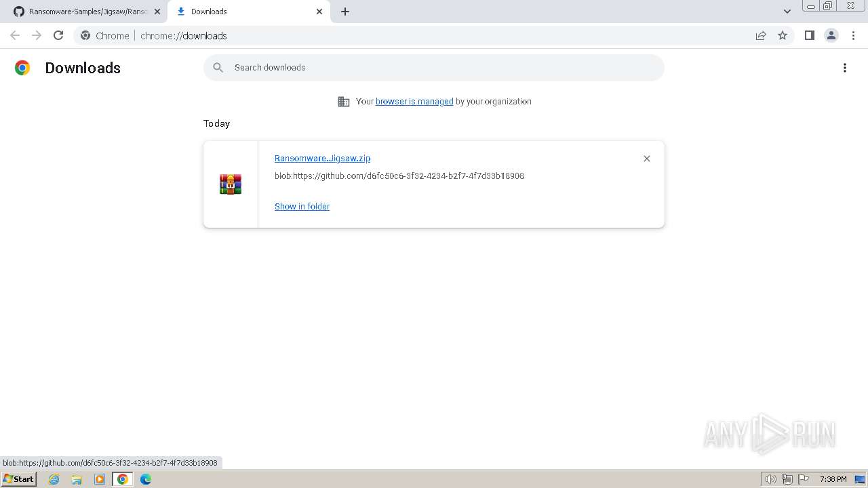The width and height of the screenshot is (868, 488).
Task: Open Windows Media Player in taskbar
Action: pos(100,479)
